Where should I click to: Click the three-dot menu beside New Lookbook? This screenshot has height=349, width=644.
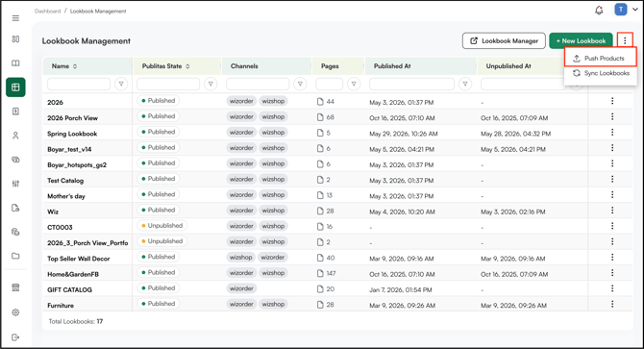[625, 40]
